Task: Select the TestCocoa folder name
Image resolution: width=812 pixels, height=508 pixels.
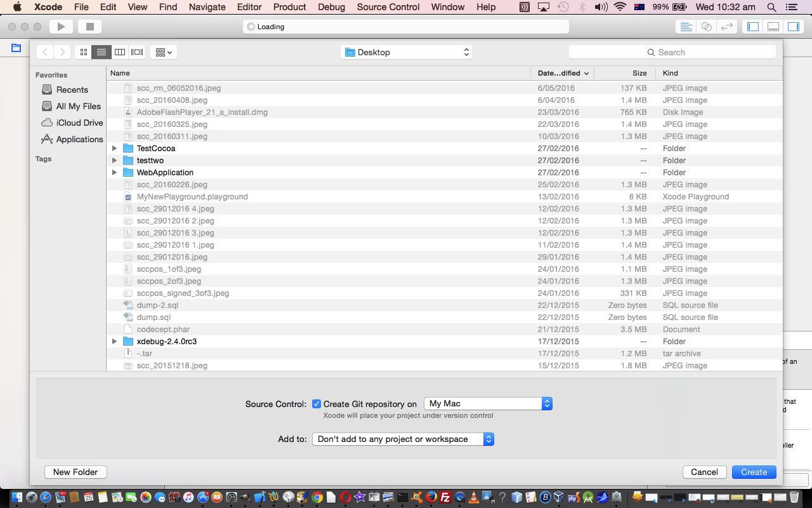Action: 156,149
